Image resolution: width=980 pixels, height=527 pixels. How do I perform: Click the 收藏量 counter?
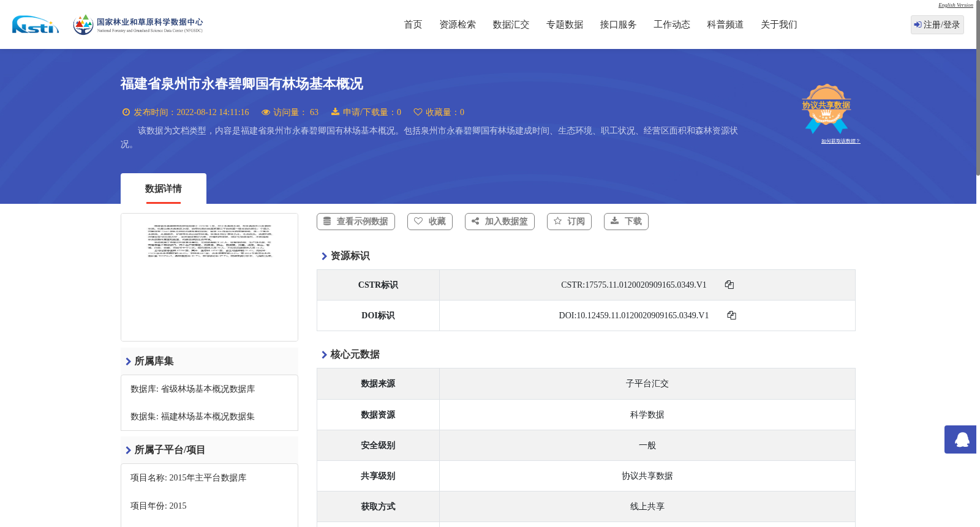(439, 113)
